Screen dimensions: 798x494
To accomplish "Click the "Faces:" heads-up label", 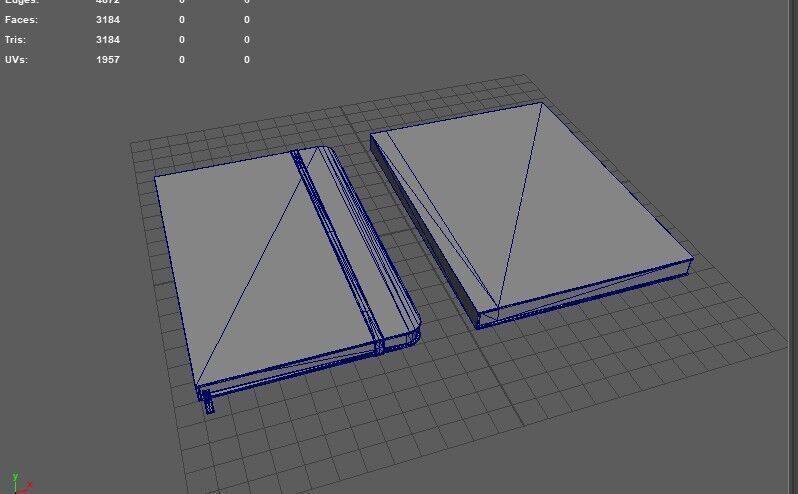I will click(x=21, y=20).
